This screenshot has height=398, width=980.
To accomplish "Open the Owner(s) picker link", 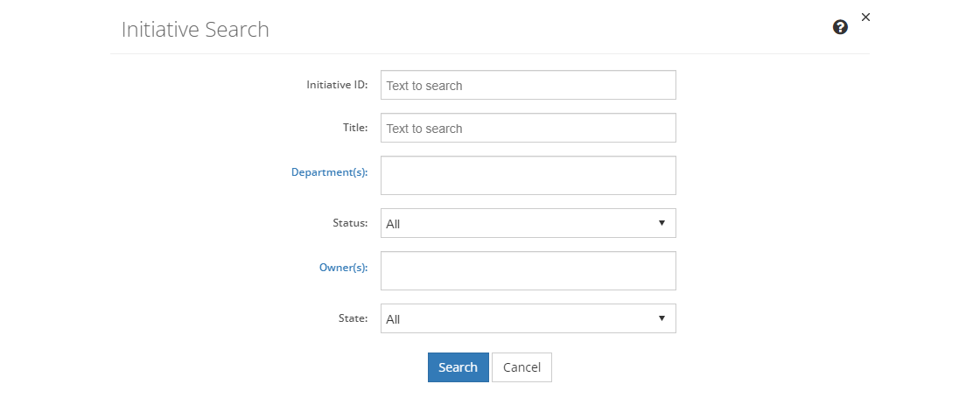I will (343, 268).
